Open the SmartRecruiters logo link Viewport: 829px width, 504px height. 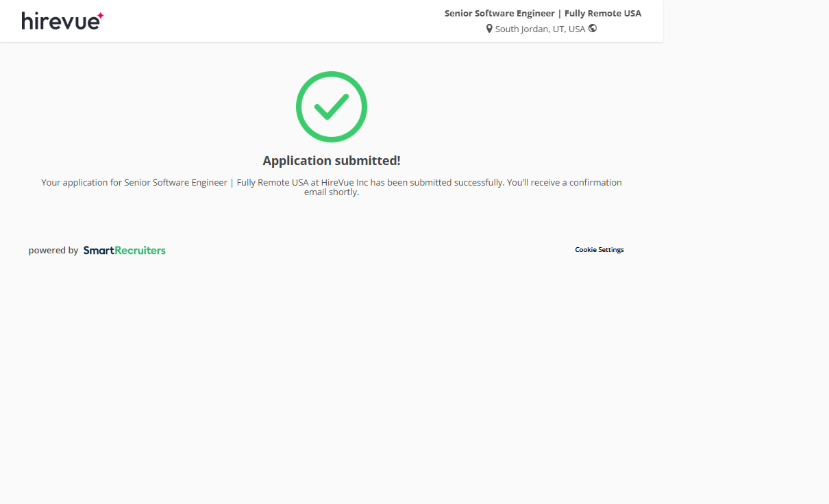pos(124,251)
